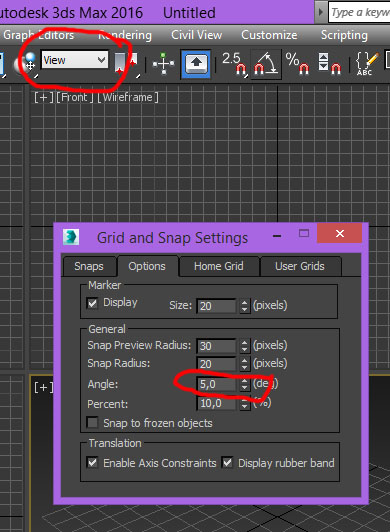This screenshot has width=390, height=532.
Task: Open the View reference coordinate dropdown
Action: (75, 60)
